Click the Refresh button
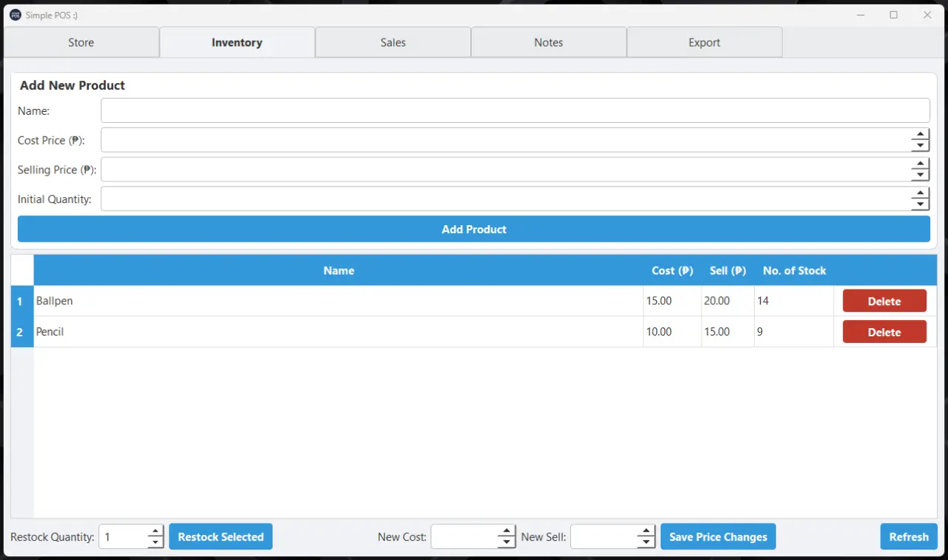 (909, 537)
